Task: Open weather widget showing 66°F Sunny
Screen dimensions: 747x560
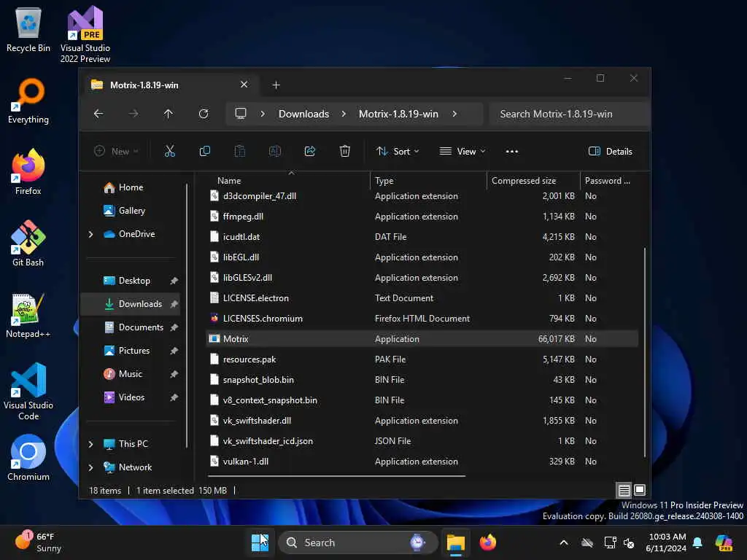Action: pos(39,542)
